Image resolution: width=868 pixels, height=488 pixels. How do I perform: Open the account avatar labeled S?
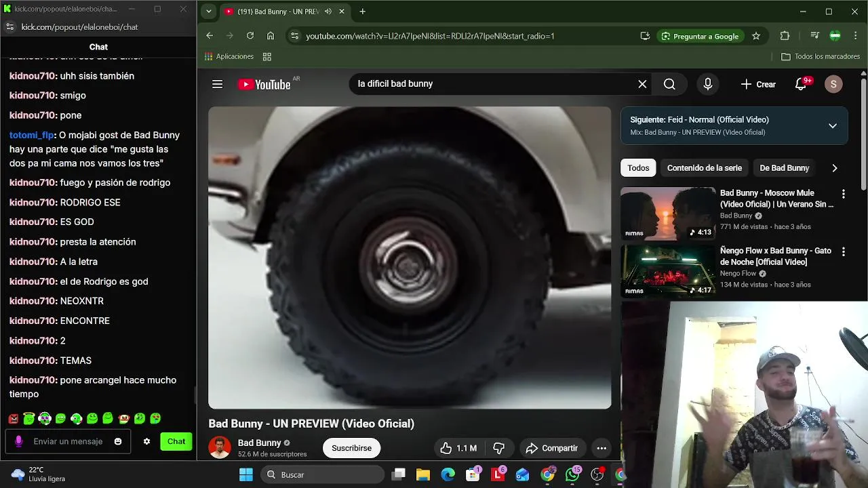tap(833, 84)
